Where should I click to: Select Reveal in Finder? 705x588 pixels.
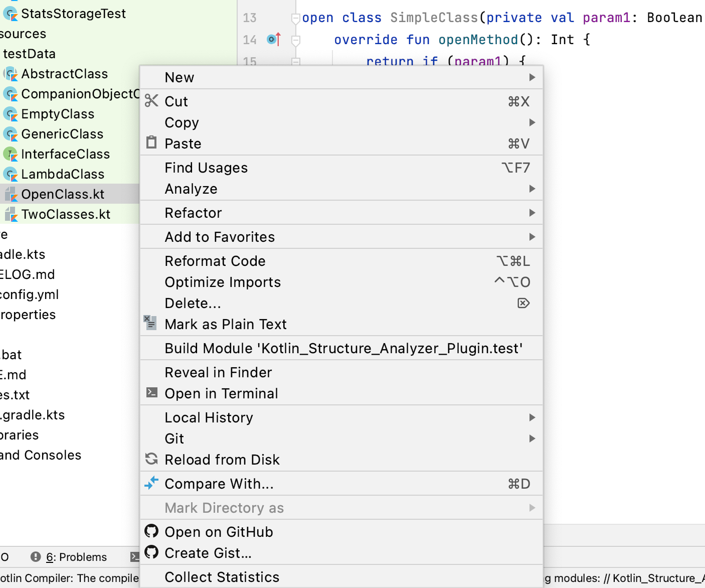(341, 372)
